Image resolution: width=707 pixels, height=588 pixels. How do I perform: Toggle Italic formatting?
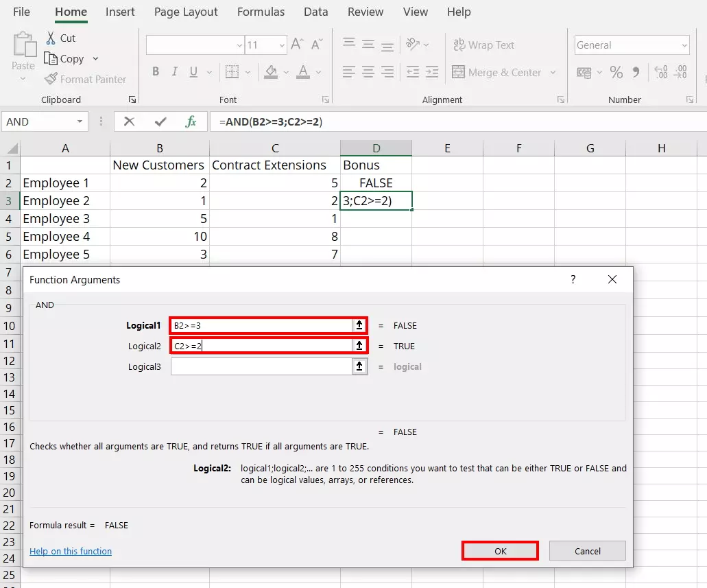pos(174,71)
